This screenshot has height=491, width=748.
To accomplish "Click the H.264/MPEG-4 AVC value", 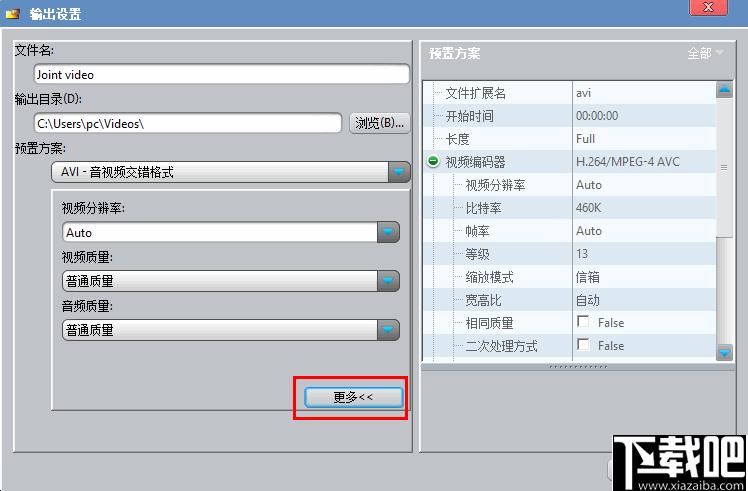I will point(628,162).
